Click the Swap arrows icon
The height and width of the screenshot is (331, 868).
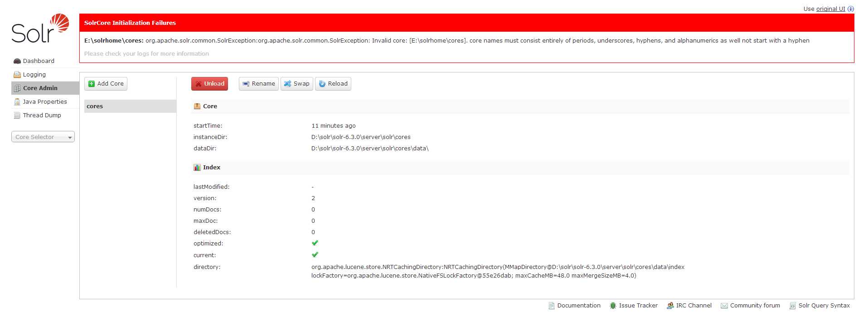pos(287,84)
